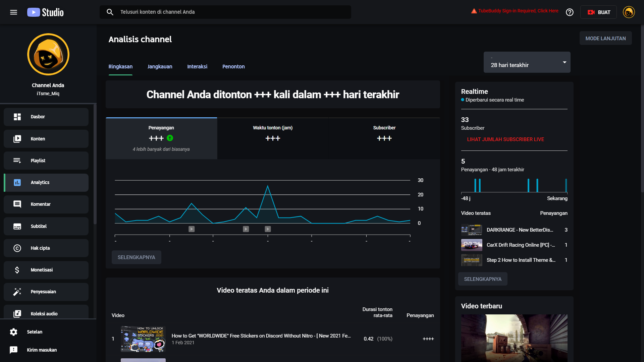This screenshot has width=644, height=362.
Task: Click Durasi tonton rata-rata column header
Action: (377, 312)
